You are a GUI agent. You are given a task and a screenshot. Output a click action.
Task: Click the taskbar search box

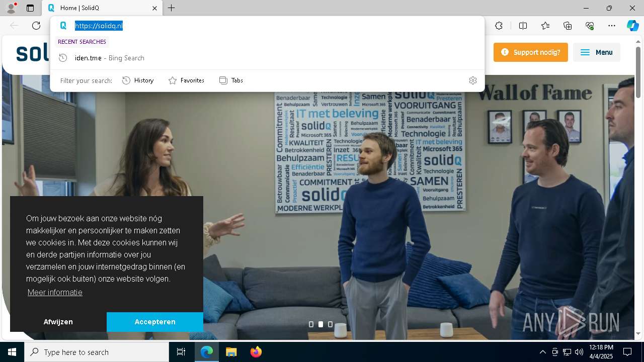tap(97, 352)
